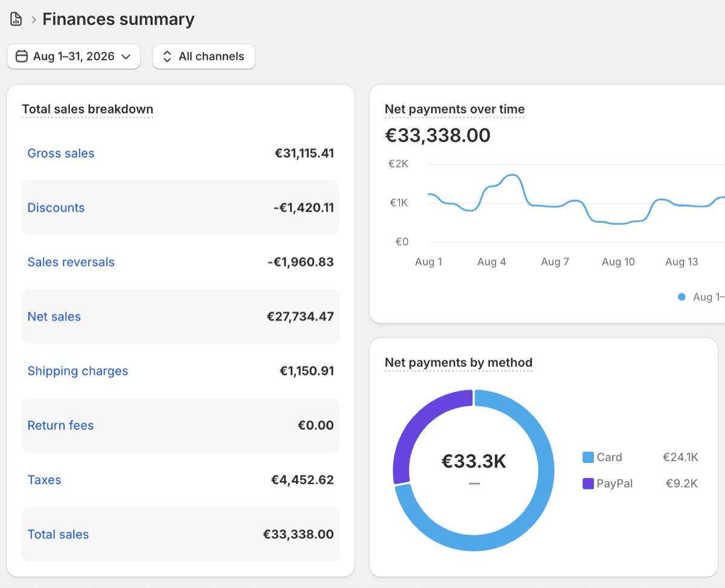The height and width of the screenshot is (588, 725).
Task: Open the Reports breadcrumb icon
Action: point(16,19)
